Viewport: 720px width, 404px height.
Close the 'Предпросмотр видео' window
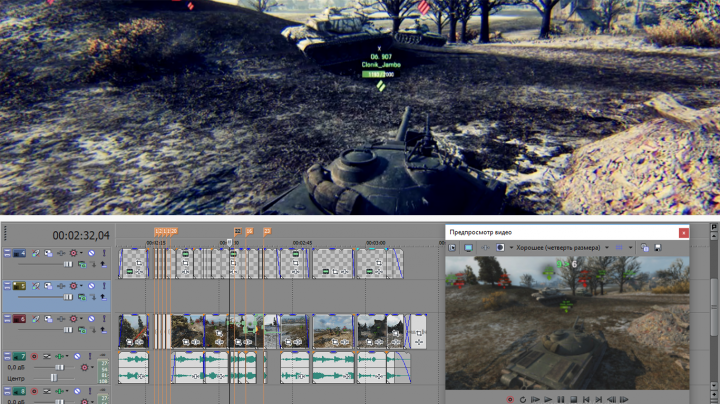(683, 233)
